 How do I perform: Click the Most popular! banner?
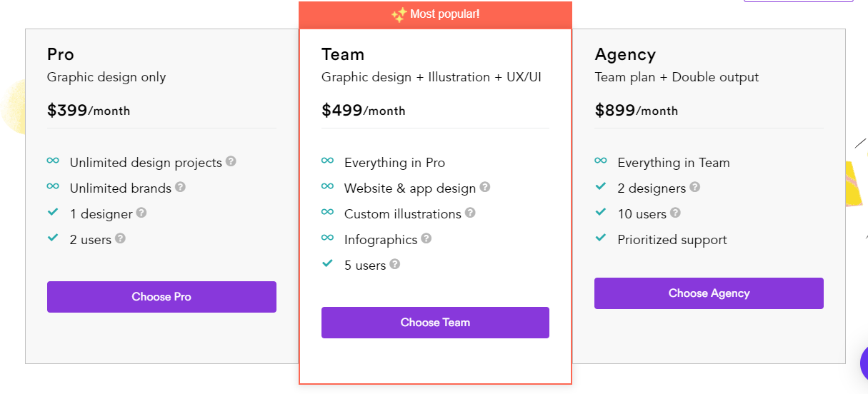[435, 15]
